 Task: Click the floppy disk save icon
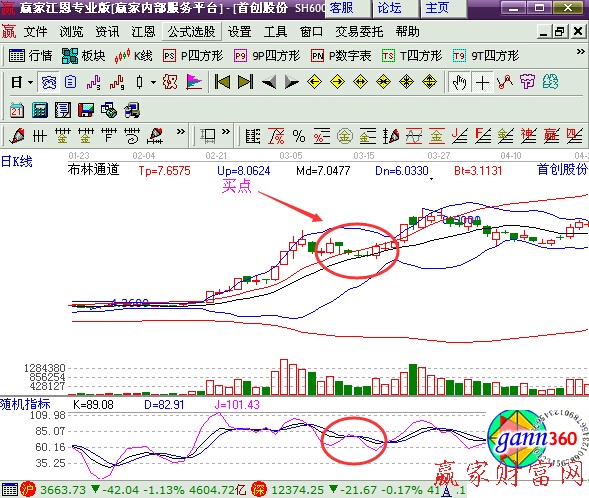[86, 110]
